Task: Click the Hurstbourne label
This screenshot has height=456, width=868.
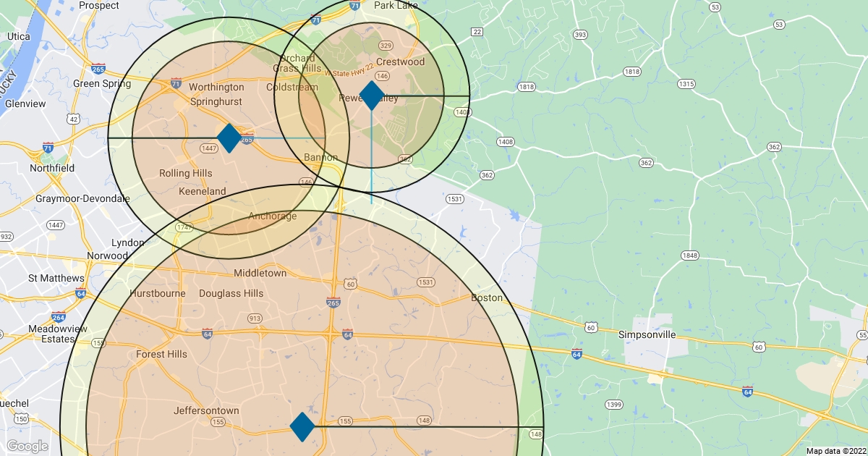Action: tap(158, 293)
